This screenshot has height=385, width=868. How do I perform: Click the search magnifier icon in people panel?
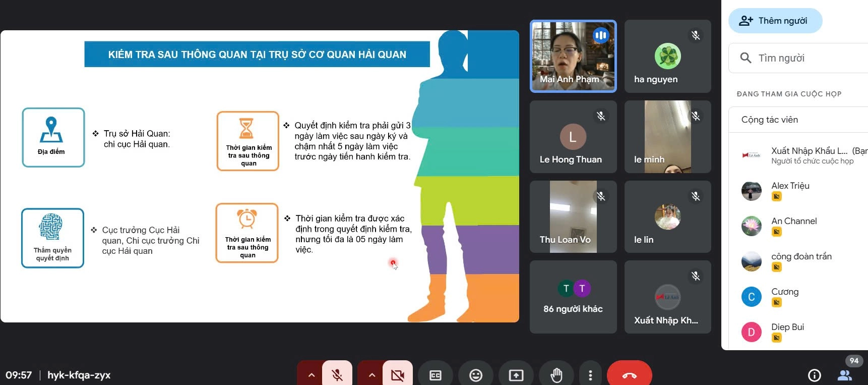click(746, 58)
